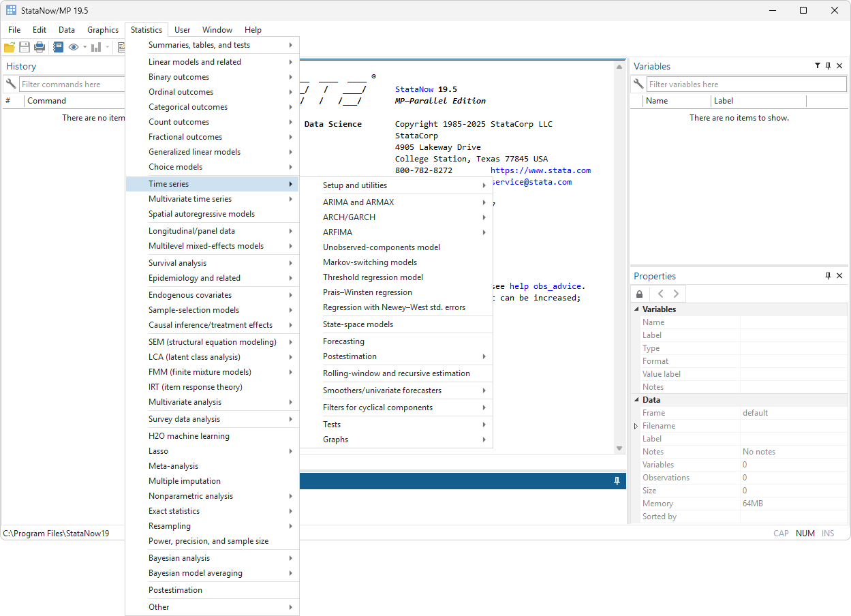The height and width of the screenshot is (616, 851).
Task: Expand Smoothers/univariate forecasters submenu
Action: point(397,390)
